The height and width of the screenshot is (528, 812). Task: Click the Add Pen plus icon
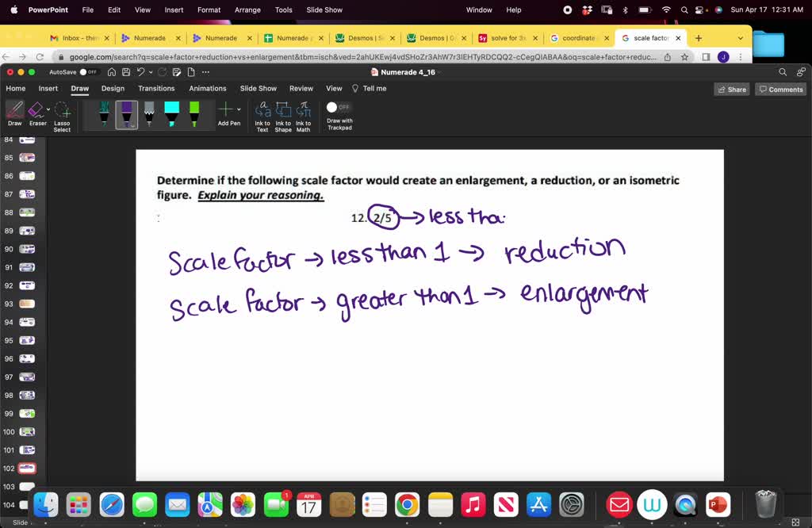(225, 109)
